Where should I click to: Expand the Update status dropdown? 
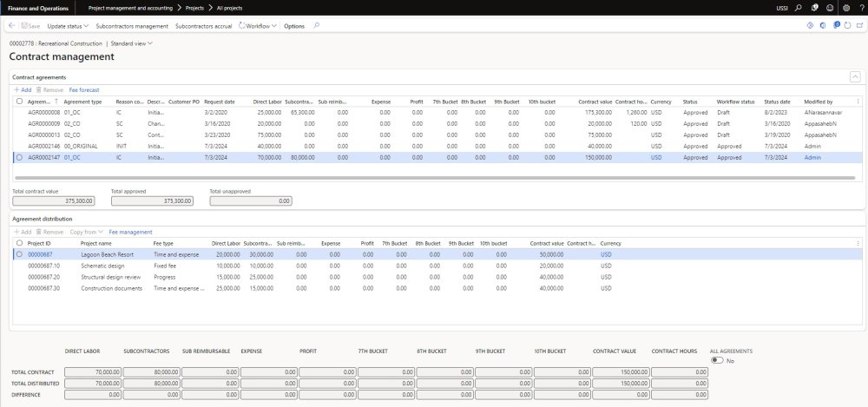coord(67,26)
